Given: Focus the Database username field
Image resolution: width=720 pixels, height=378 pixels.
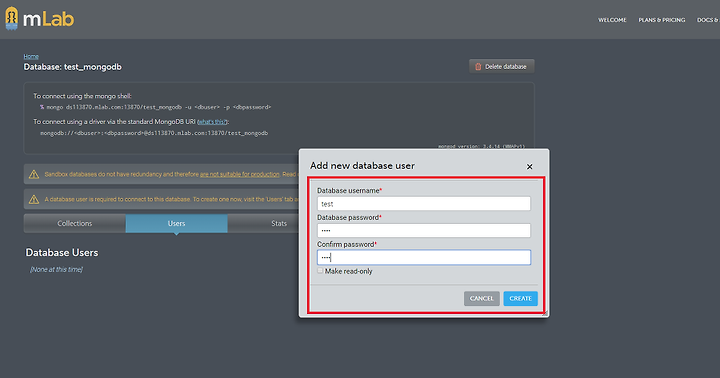Looking at the screenshot, I should click(424, 204).
